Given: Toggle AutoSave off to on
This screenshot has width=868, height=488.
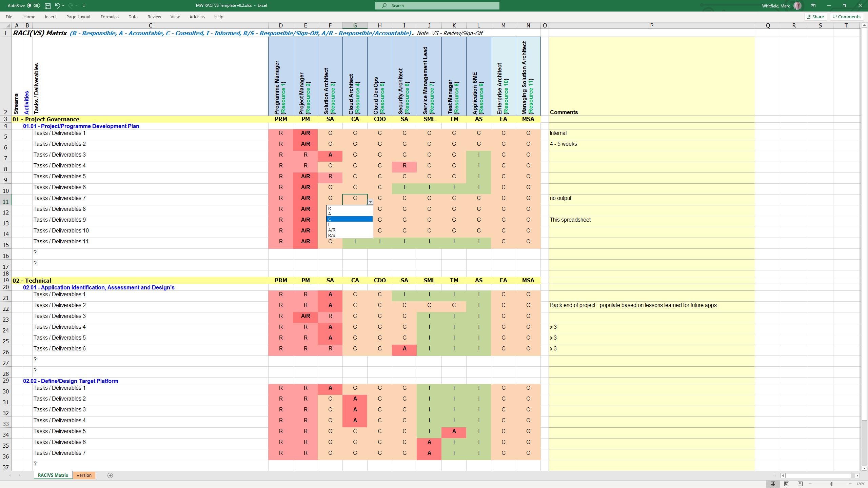Looking at the screenshot, I should click(x=33, y=5).
